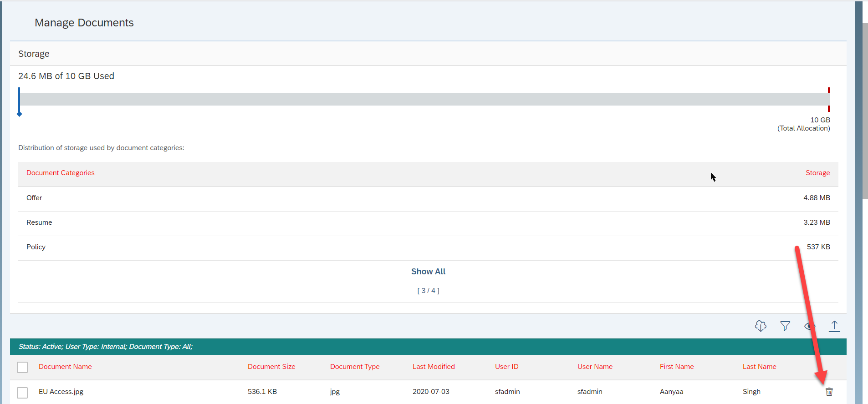
Task: Open the EU Access.jpg document name
Action: point(61,392)
